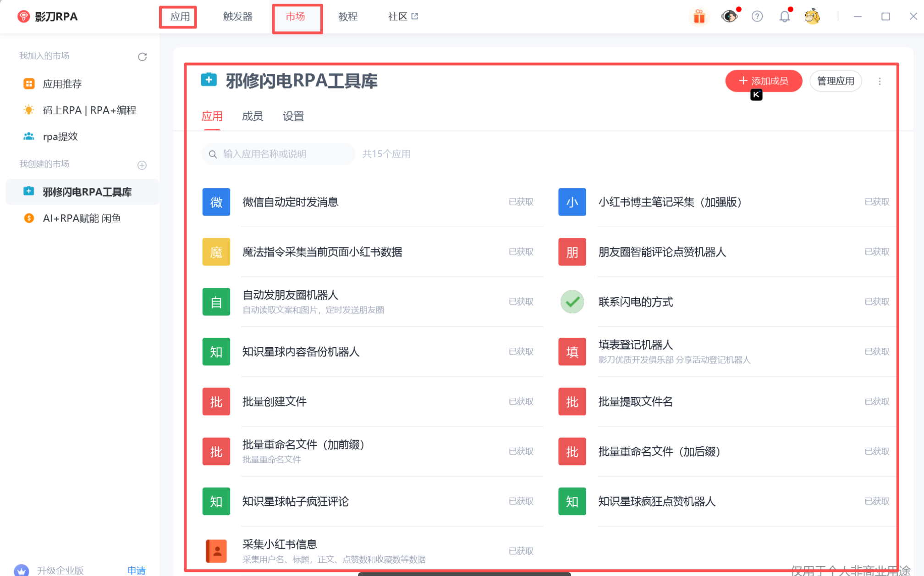Open the 教程 navigation item
Screen dimensions: 924x576
pyautogui.click(x=347, y=16)
